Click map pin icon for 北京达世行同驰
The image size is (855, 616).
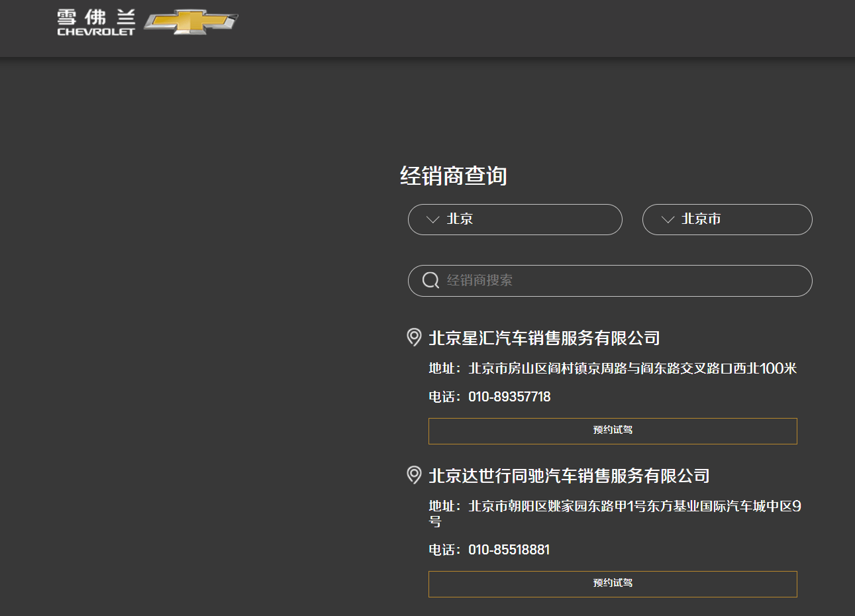click(x=414, y=475)
